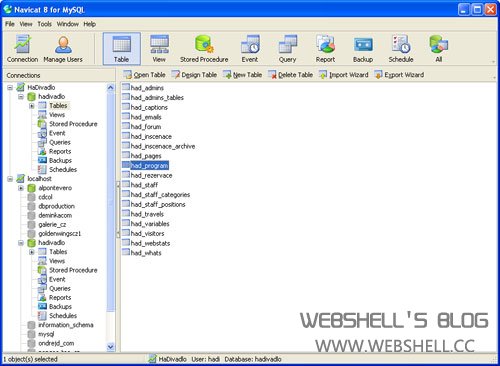Click Delete Table button
The image size is (500, 366).
290,75
